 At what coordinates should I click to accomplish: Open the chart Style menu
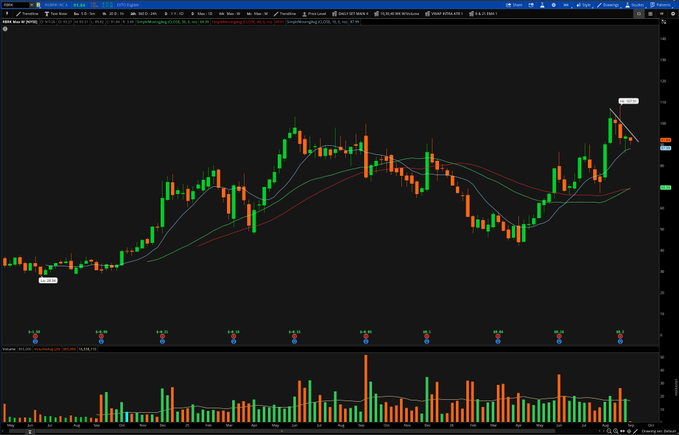pyautogui.click(x=583, y=5)
